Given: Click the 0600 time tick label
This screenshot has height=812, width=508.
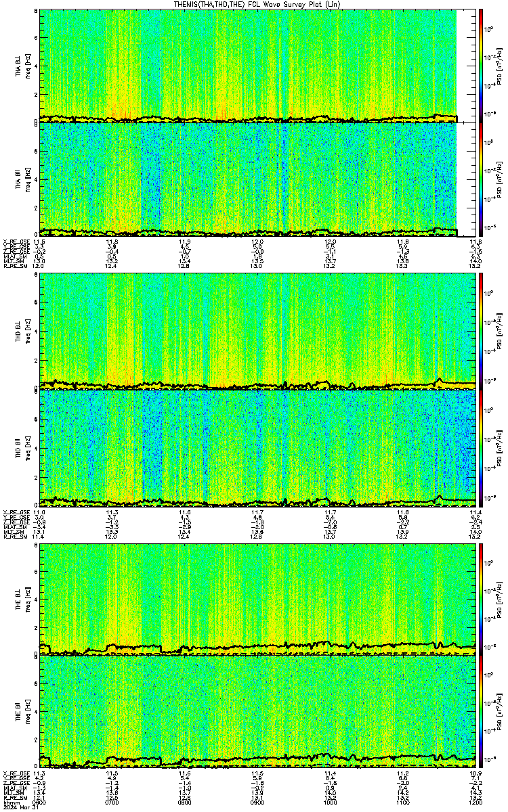Looking at the screenshot, I should tap(39, 802).
